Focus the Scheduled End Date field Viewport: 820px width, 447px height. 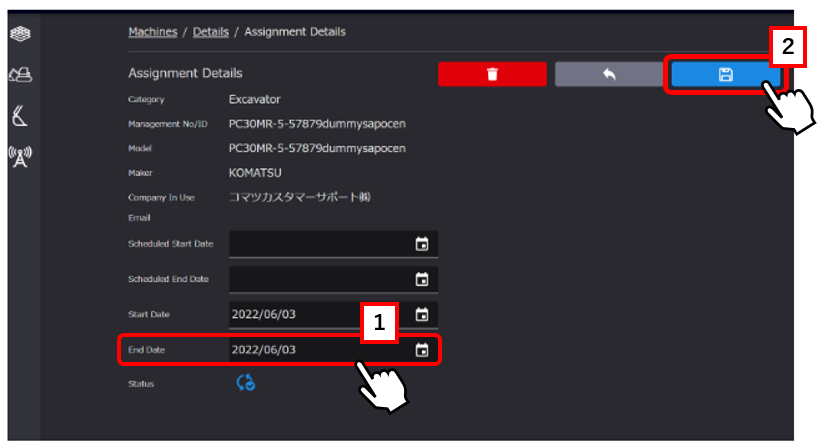[333, 279]
